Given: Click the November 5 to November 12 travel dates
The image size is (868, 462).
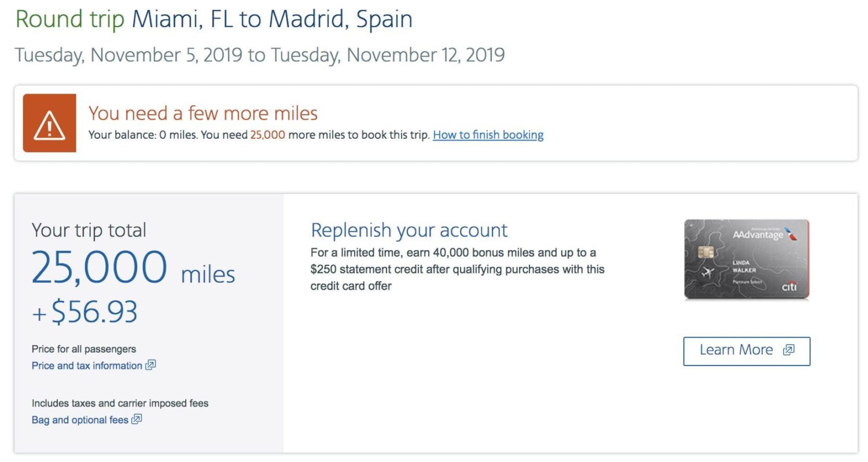Looking at the screenshot, I should coord(259,55).
